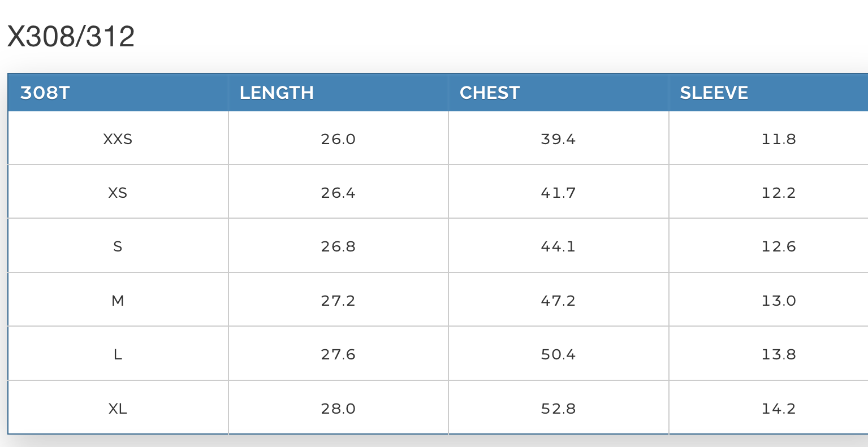
Task: Select the XL size row label
Action: click(x=118, y=409)
